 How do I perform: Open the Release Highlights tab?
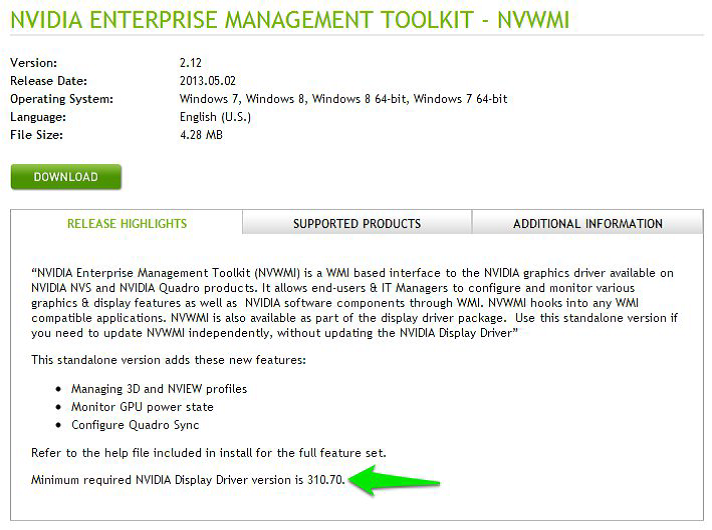point(127,223)
